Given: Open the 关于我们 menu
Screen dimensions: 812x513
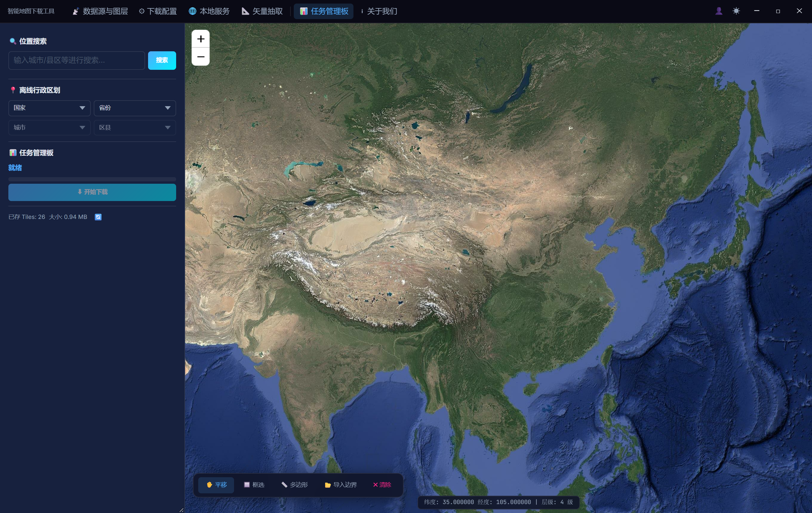Looking at the screenshot, I should [x=379, y=11].
